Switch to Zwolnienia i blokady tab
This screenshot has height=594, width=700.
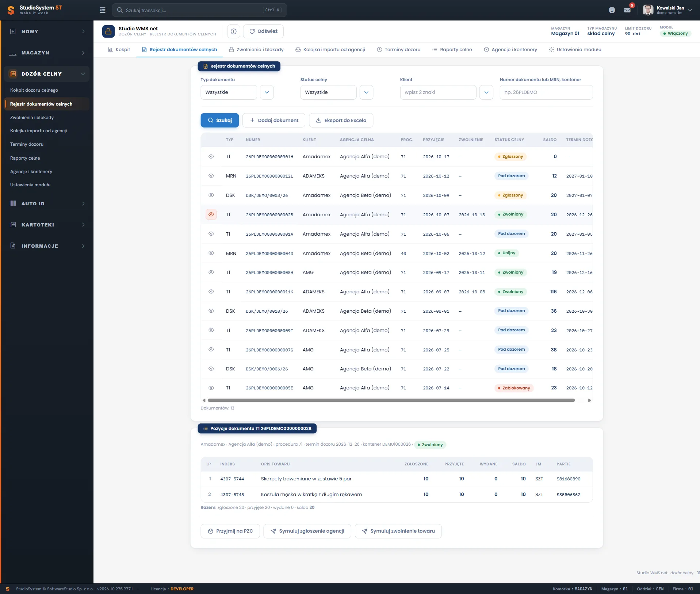[256, 50]
